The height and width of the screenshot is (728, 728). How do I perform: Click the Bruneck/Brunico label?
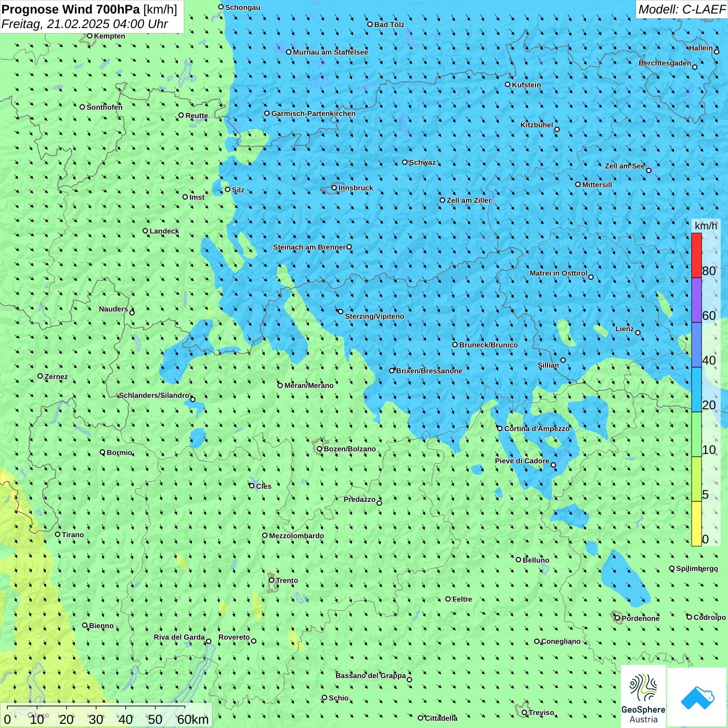click(x=488, y=345)
